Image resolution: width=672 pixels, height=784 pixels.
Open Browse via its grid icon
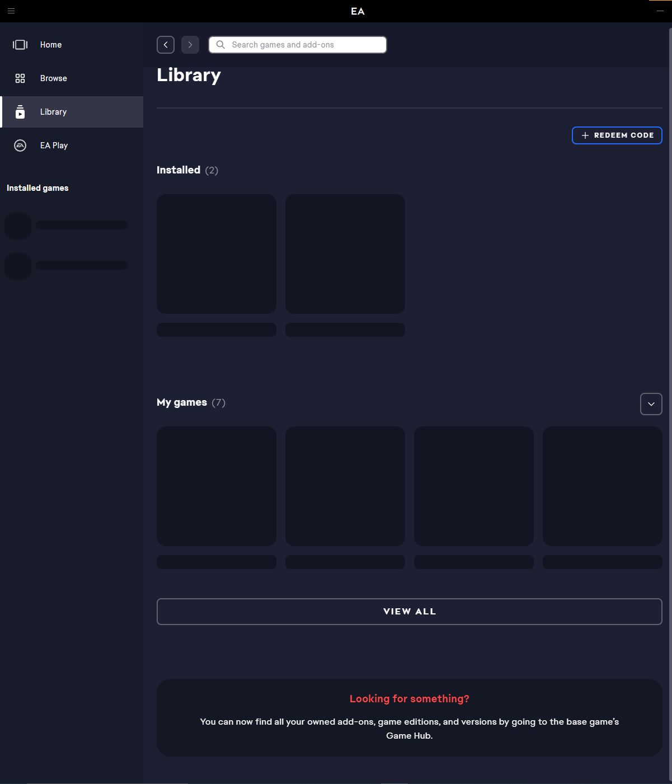(20, 78)
